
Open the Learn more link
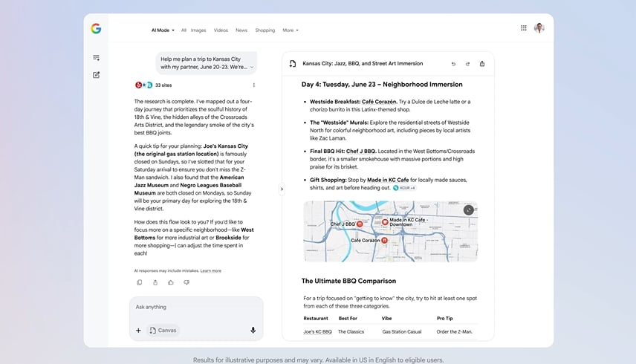tap(211, 270)
